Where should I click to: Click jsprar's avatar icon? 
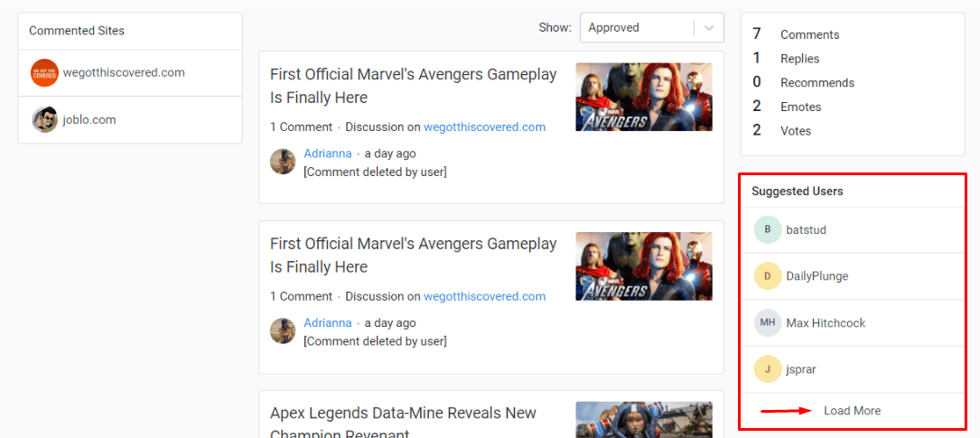pyautogui.click(x=767, y=369)
